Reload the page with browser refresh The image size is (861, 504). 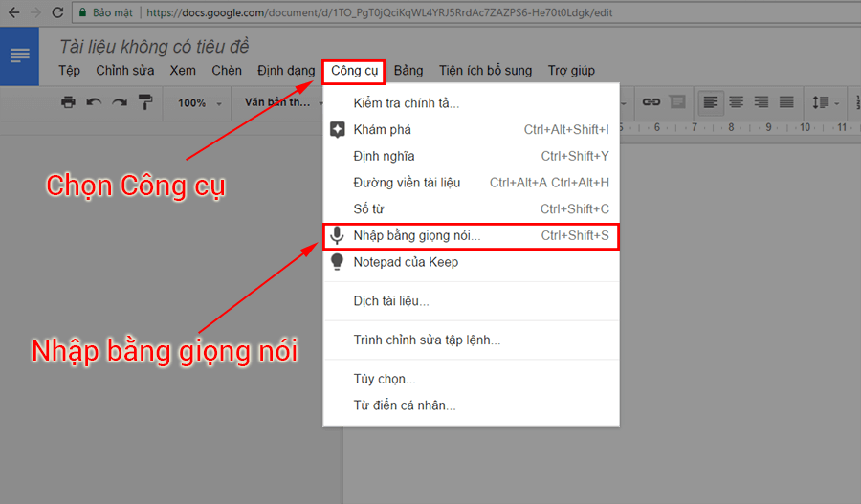coord(57,13)
